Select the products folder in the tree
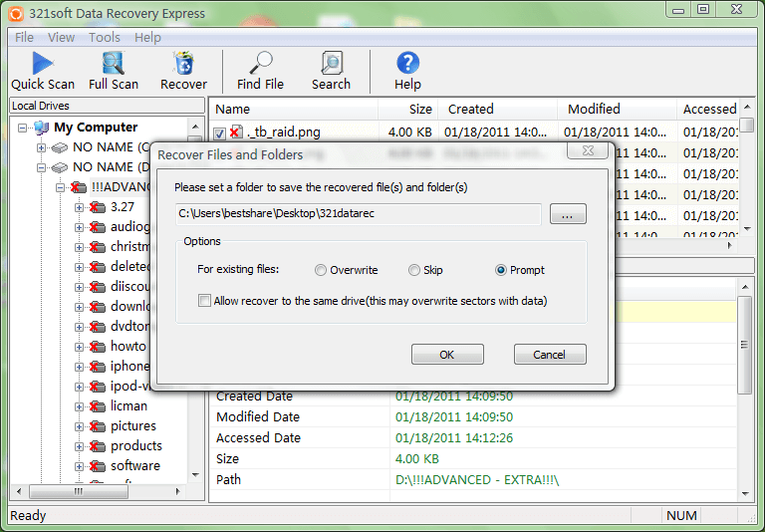The width and height of the screenshot is (765, 532). [136, 446]
